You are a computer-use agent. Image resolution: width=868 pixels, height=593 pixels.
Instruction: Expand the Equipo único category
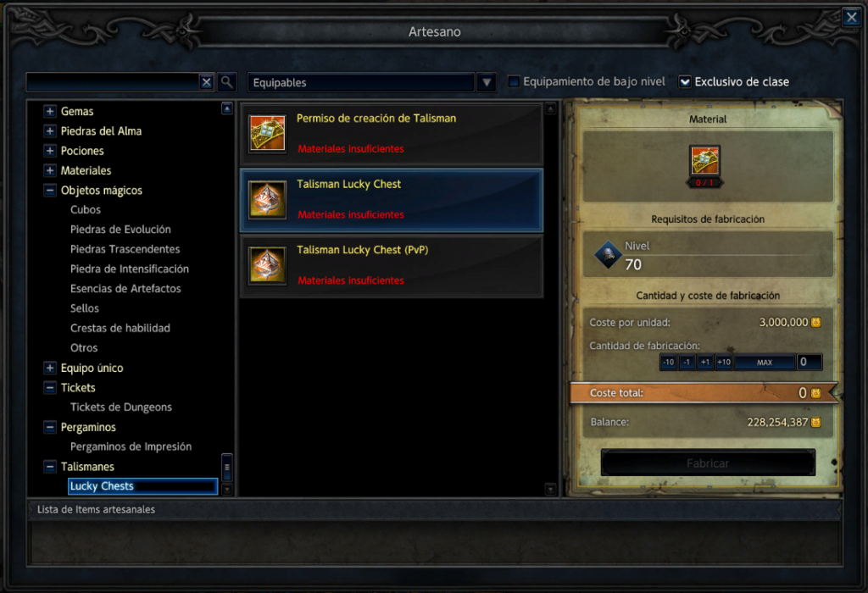click(50, 368)
